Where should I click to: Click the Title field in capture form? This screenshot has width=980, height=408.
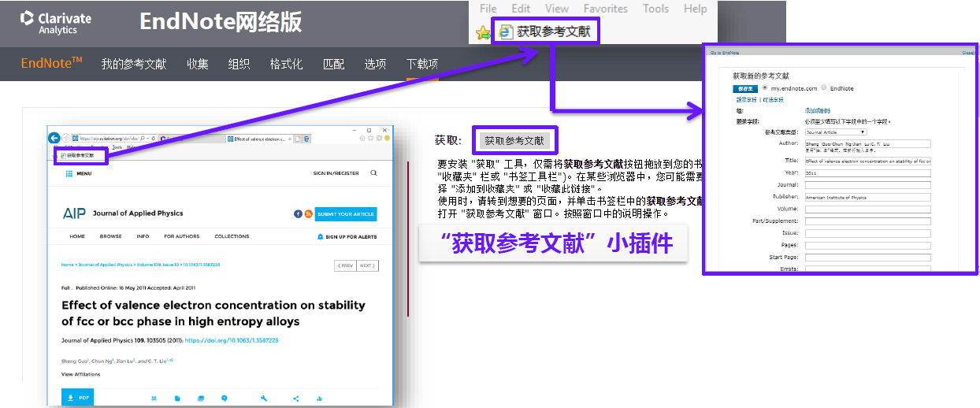(868, 161)
